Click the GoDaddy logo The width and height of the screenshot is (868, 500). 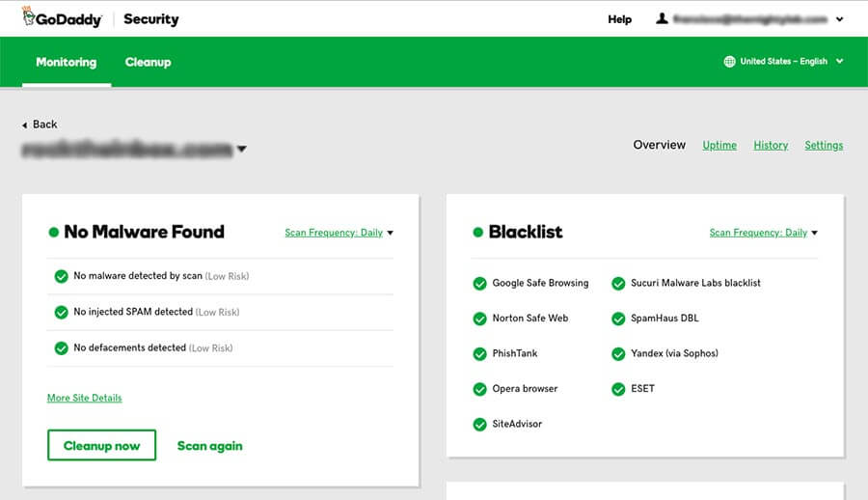click(62, 17)
